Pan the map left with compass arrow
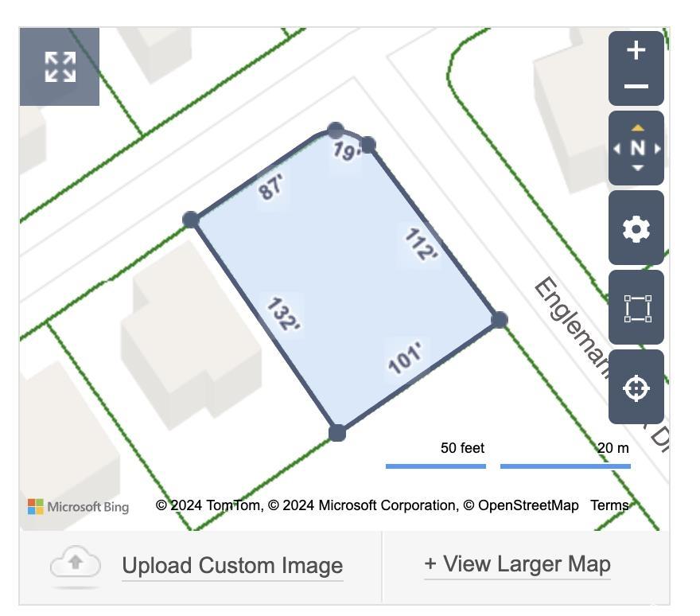This screenshot has height=616, width=700. coord(617,148)
